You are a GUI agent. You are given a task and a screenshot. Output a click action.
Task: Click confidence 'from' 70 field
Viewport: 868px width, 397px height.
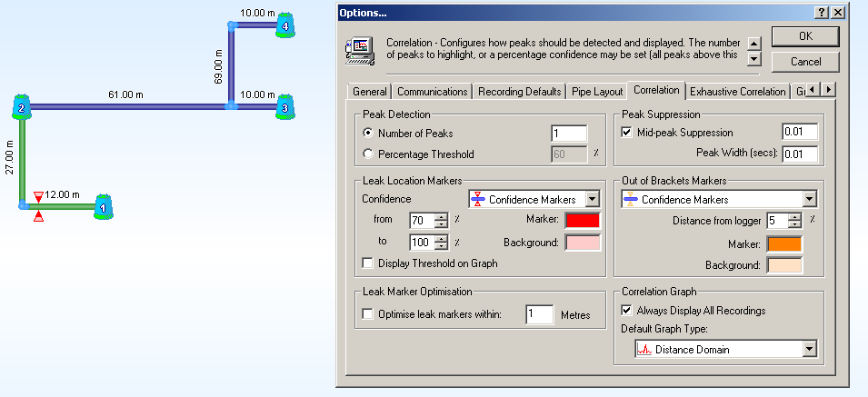point(422,221)
